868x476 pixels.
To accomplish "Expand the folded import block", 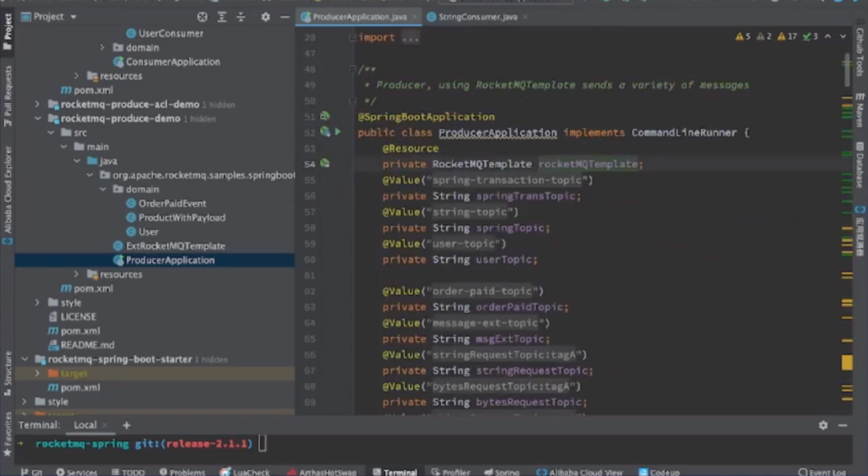I will 352,37.
